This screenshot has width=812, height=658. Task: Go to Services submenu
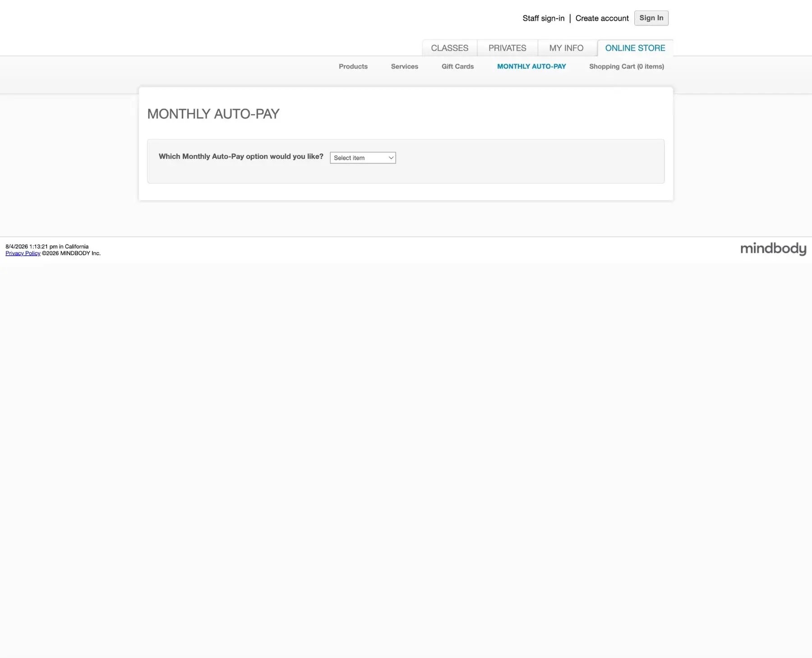coord(404,66)
